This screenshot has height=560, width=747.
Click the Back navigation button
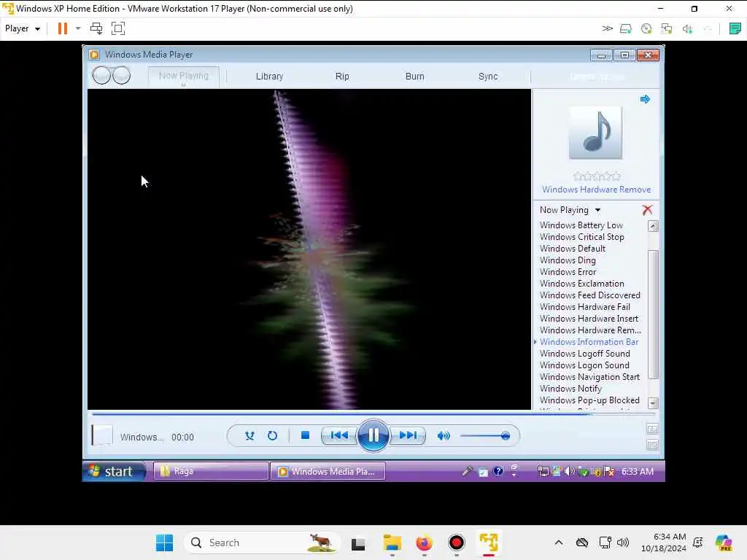[101, 75]
